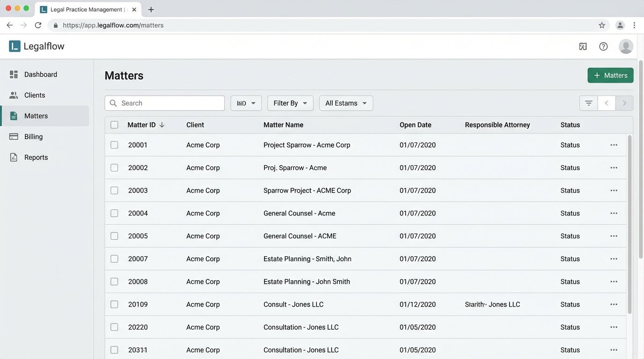Click the Legalflow logo icon

tap(15, 45)
